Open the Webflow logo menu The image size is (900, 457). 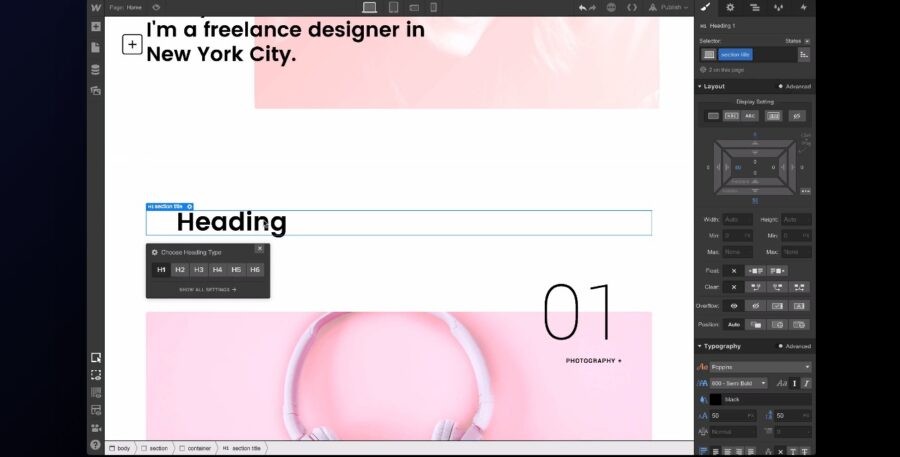96,7
